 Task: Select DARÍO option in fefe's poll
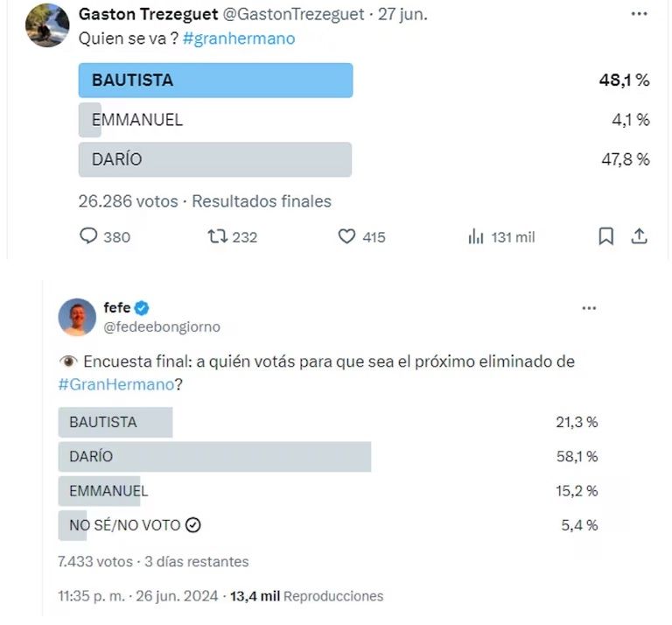214,457
